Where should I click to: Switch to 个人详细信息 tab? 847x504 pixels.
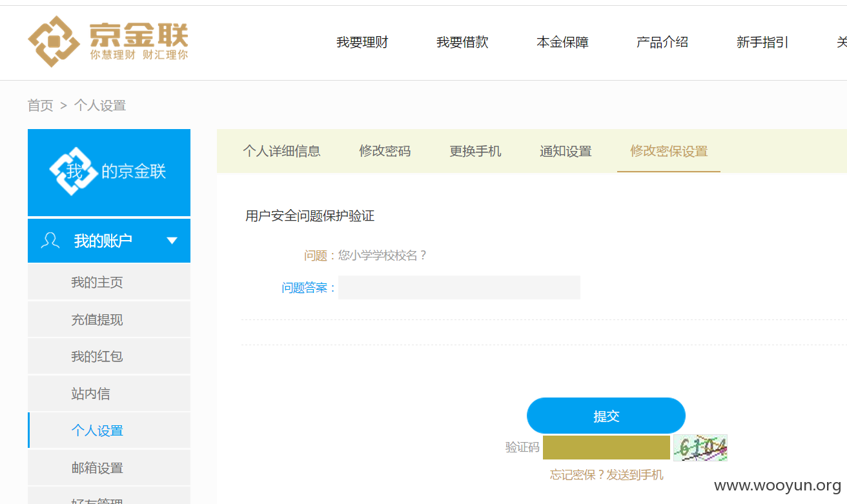point(281,151)
